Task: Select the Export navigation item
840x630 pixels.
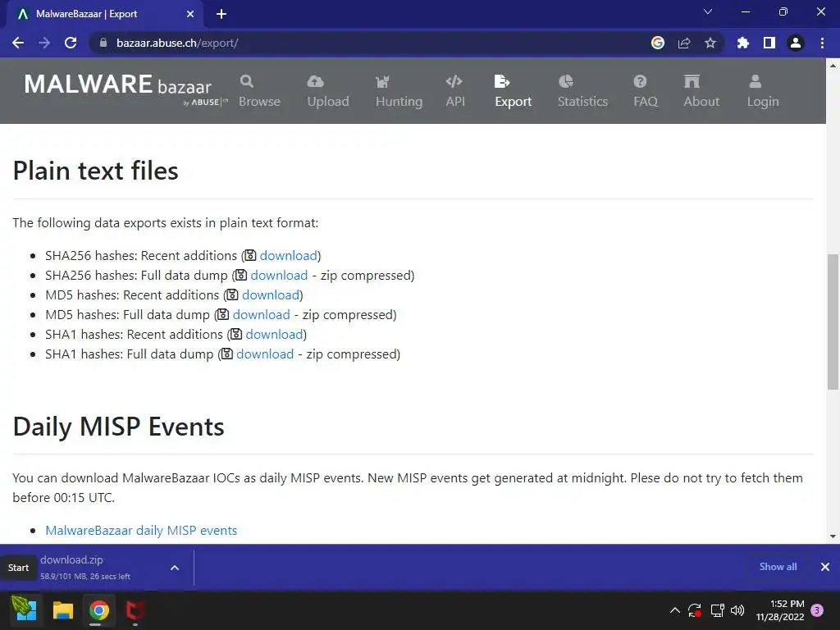Action: [513, 91]
